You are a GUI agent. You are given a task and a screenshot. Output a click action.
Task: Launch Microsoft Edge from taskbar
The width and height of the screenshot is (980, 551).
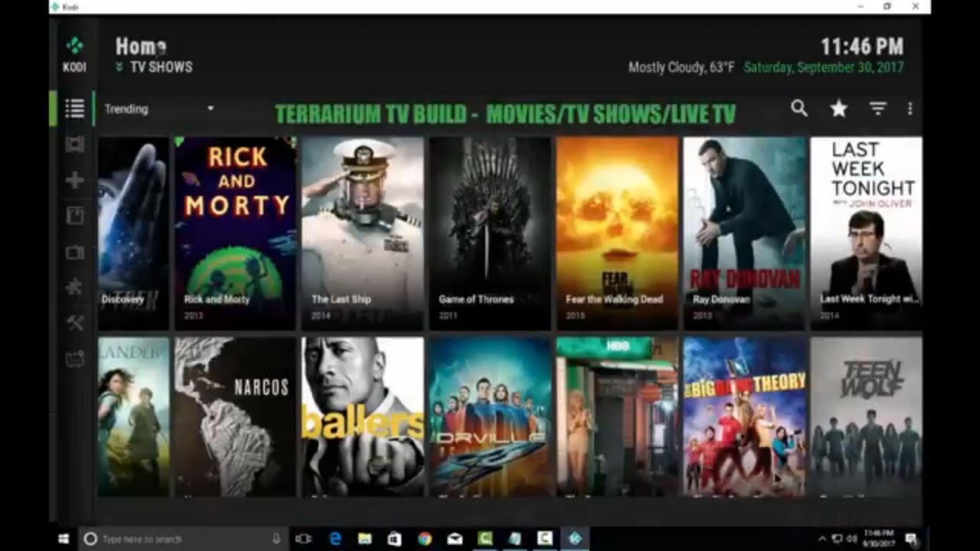(335, 539)
